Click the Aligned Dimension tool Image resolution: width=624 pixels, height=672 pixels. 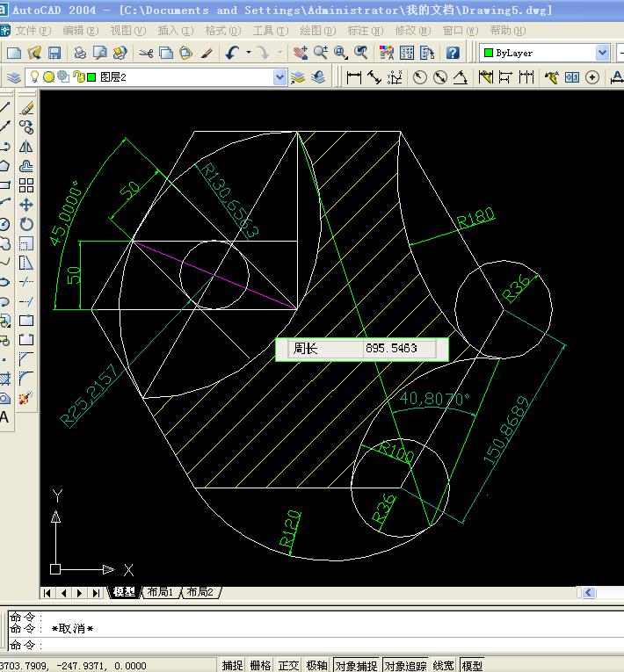[374, 77]
